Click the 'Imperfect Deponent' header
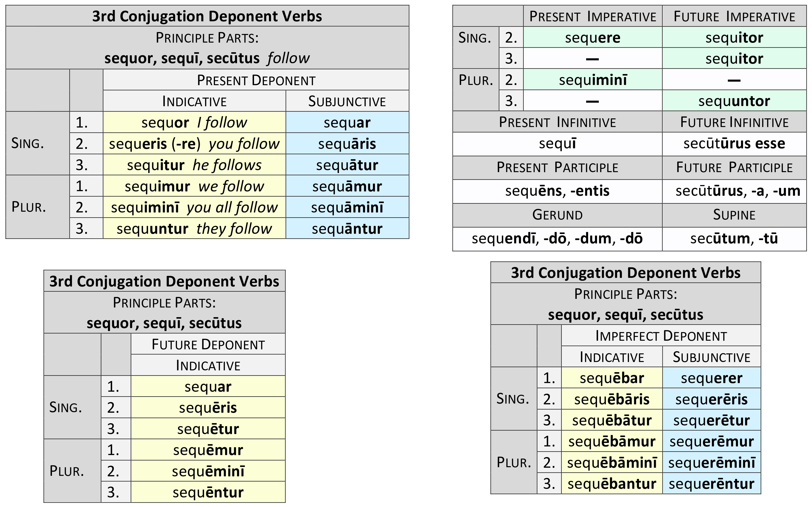Screen dimensions: 812x507 [x=661, y=336]
